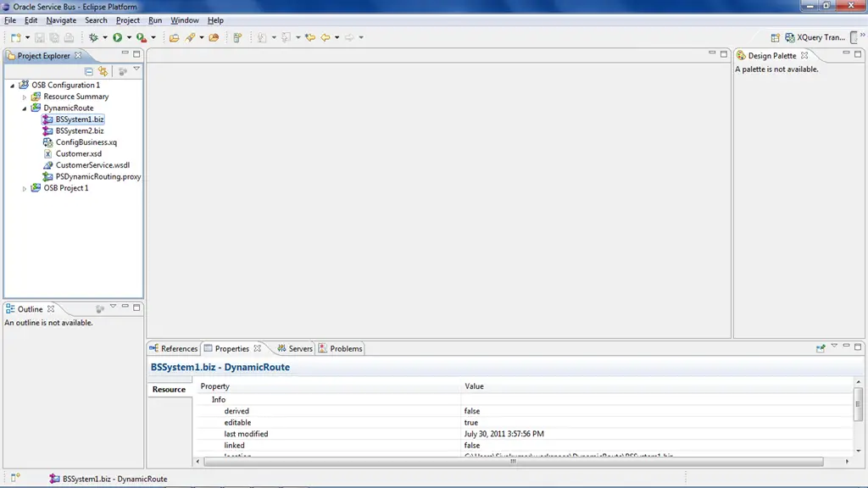Close the Properties view tab

click(258, 348)
